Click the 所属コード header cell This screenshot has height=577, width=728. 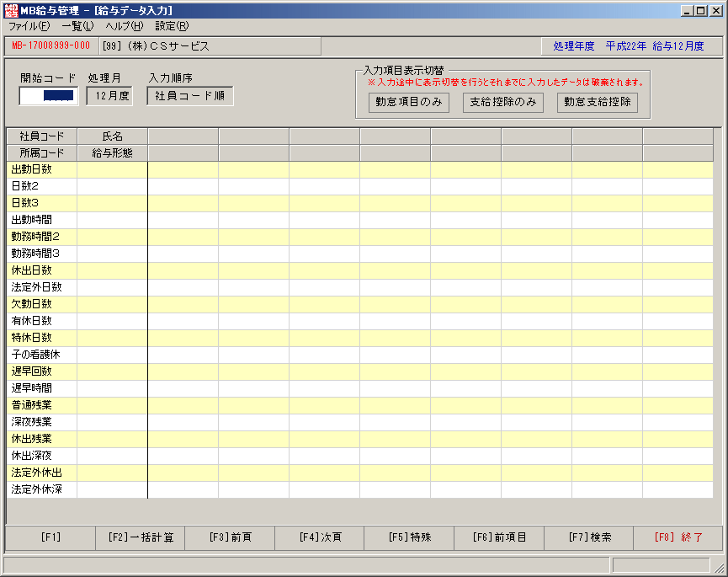(x=42, y=152)
